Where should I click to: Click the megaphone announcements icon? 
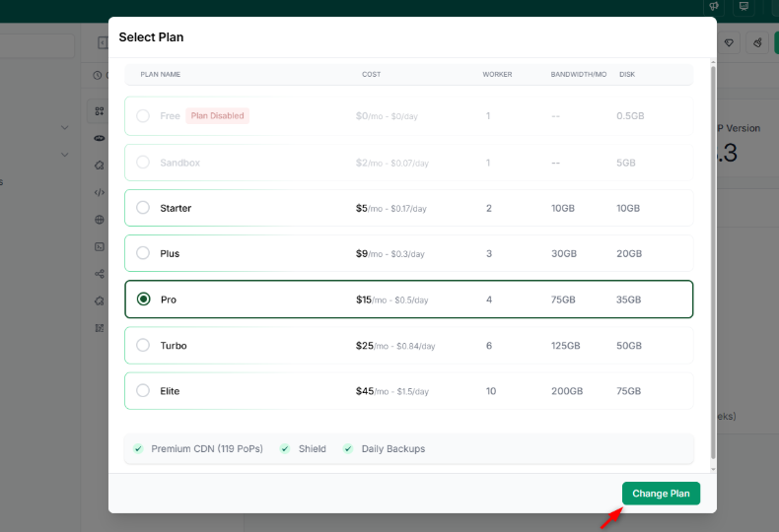pyautogui.click(x=714, y=7)
